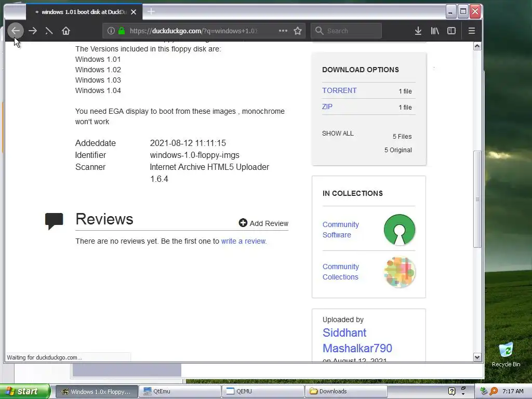
Task: Click the '5 Files' count text
Action: pos(402,137)
